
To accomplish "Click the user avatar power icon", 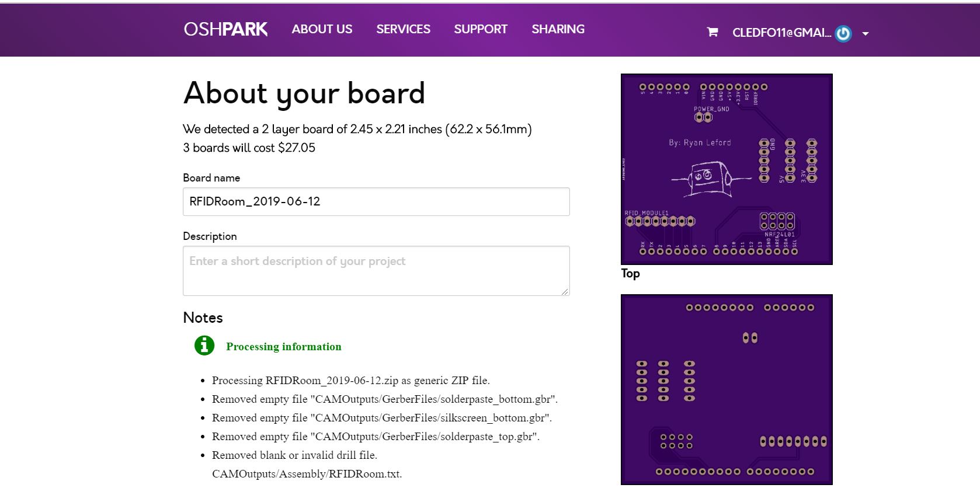I will [843, 34].
